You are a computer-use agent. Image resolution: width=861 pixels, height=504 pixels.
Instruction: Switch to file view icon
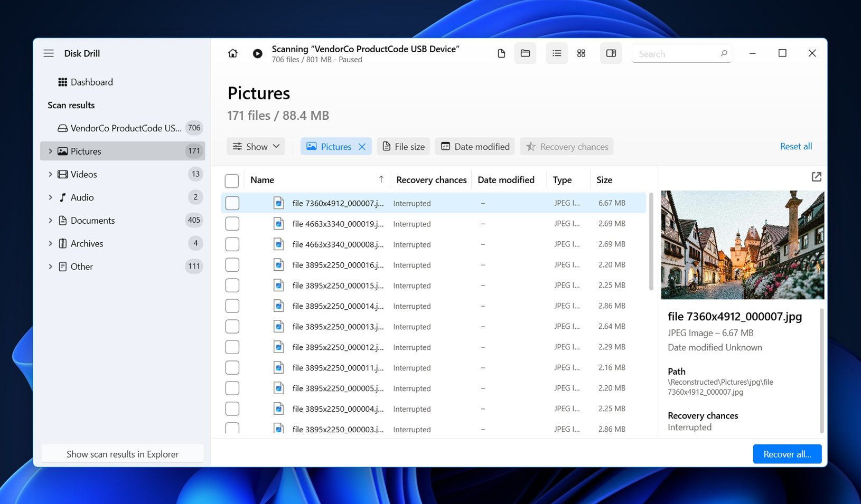click(x=501, y=53)
